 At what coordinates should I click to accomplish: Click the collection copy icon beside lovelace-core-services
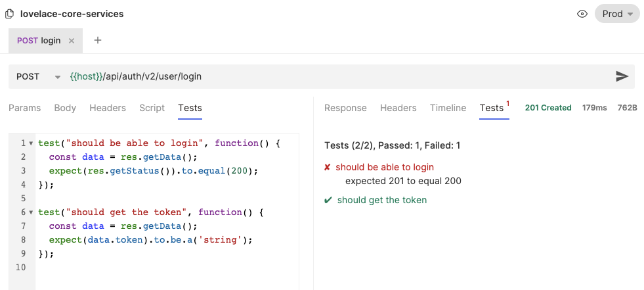point(9,14)
